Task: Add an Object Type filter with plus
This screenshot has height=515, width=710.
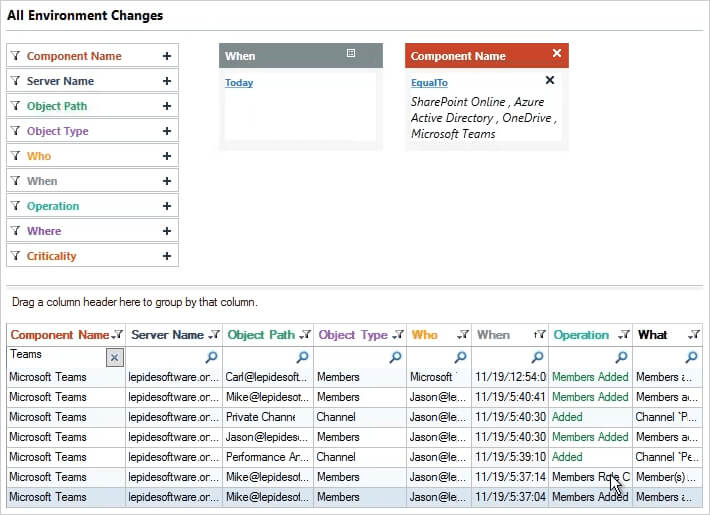Action: coord(167,130)
